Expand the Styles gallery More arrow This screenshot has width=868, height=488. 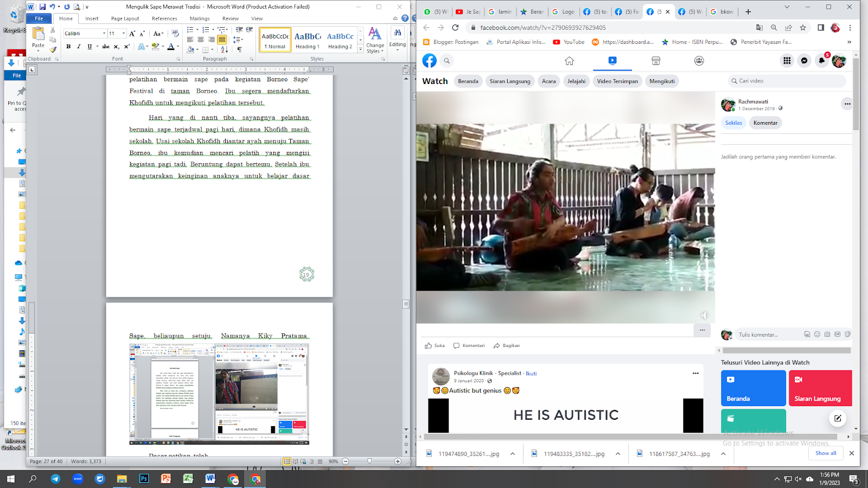pos(361,49)
